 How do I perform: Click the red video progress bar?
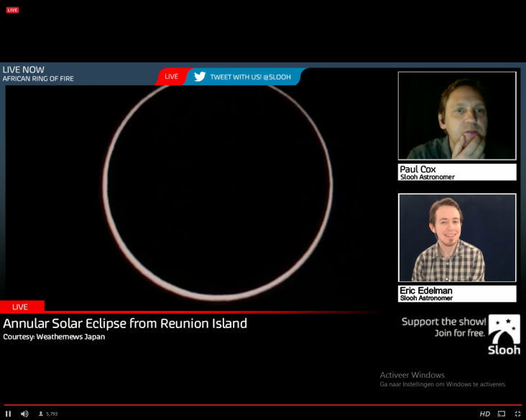(263, 405)
